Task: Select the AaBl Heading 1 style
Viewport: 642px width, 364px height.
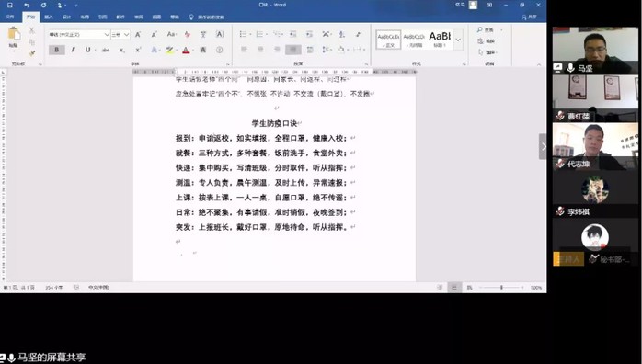Action: point(440,40)
